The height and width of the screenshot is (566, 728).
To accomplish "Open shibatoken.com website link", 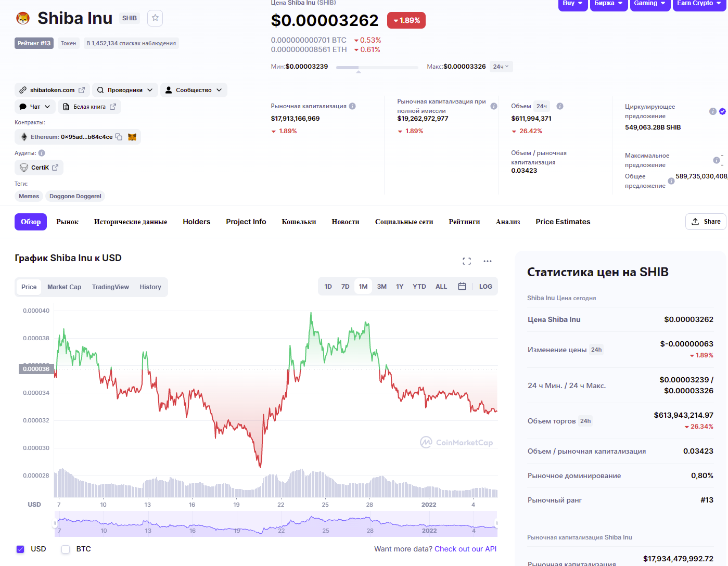I will click(52, 90).
